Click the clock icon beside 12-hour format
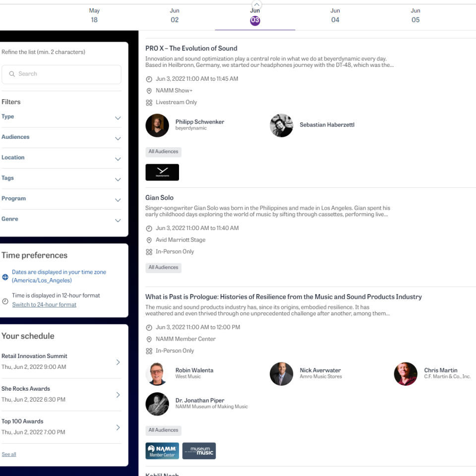This screenshot has width=476, height=476. (5, 301)
